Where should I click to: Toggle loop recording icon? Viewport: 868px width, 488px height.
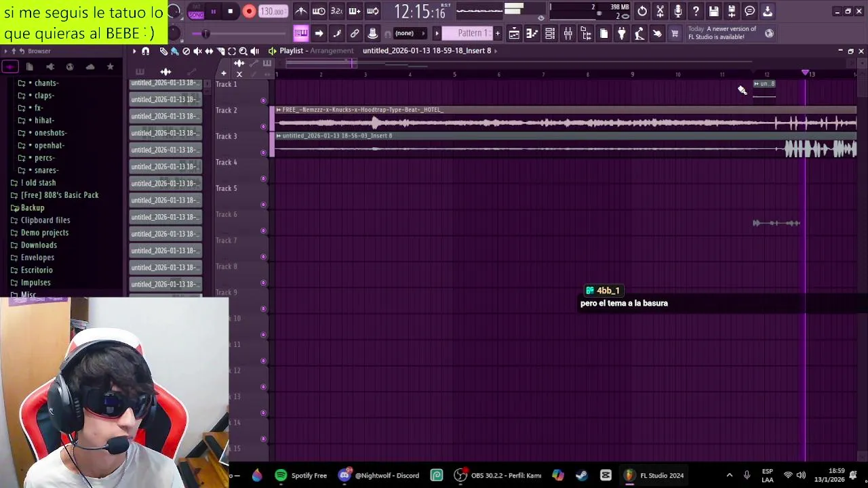click(x=372, y=11)
